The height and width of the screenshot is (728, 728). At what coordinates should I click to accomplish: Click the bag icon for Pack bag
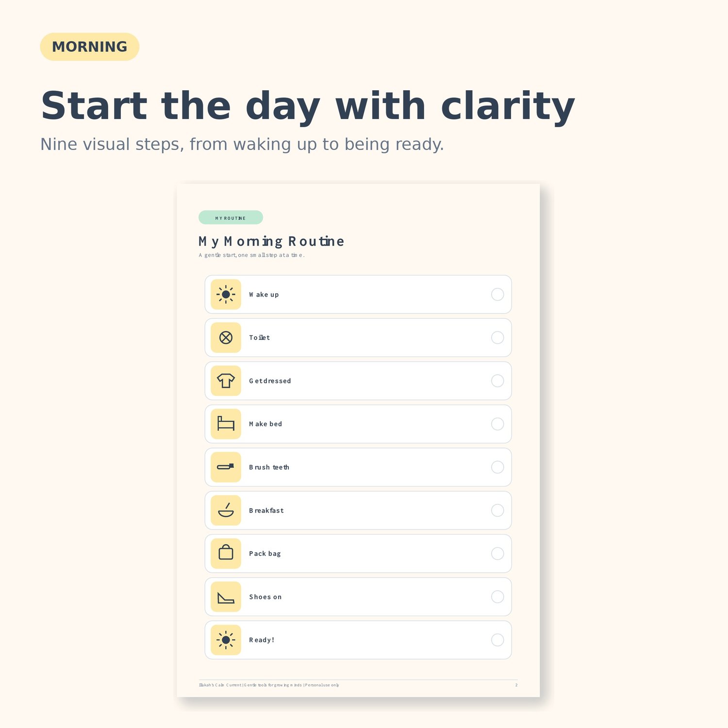[226, 553]
